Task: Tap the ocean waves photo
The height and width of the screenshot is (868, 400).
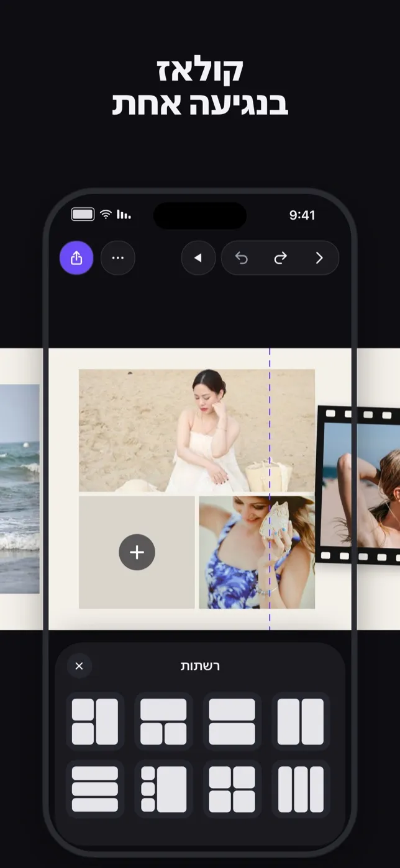Action: point(19,489)
